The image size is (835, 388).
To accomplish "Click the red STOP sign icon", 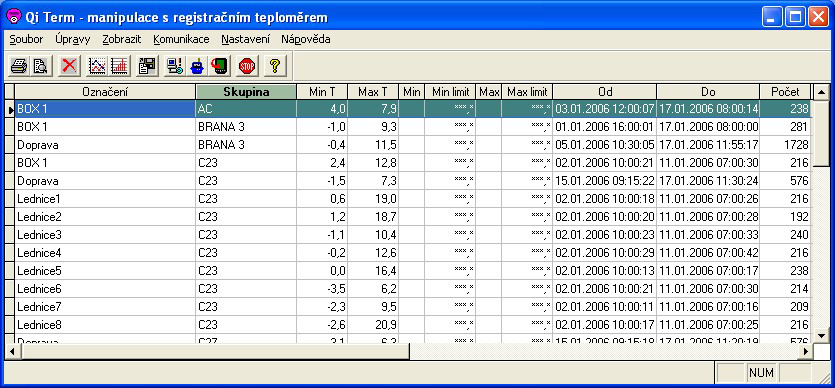I will coord(247,66).
